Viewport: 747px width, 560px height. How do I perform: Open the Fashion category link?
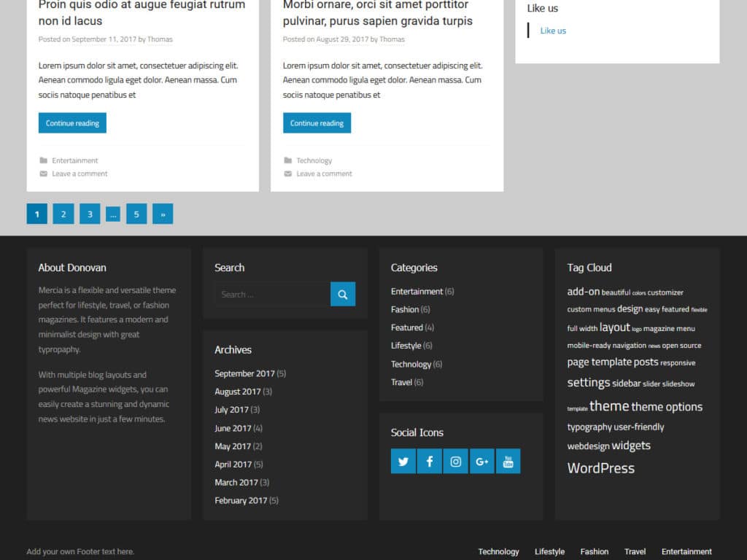[405, 309]
